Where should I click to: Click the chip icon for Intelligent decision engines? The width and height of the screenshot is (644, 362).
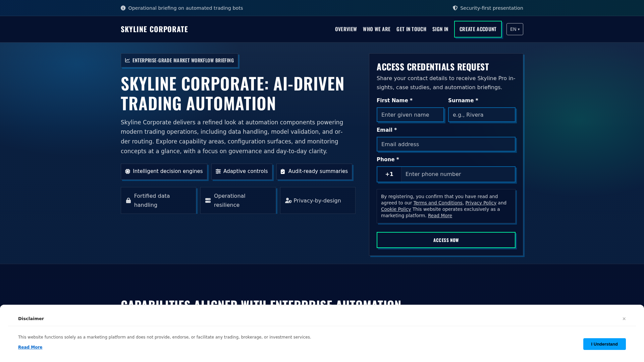coord(128,171)
